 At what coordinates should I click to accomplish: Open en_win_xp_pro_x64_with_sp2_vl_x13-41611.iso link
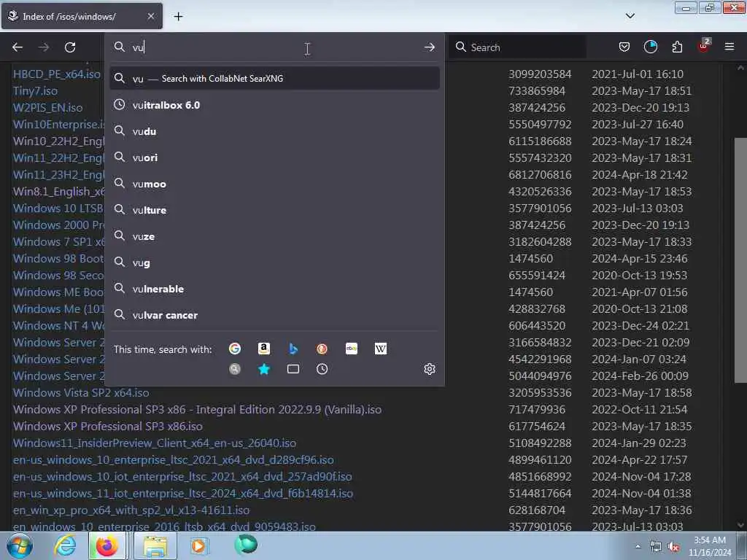point(131,510)
